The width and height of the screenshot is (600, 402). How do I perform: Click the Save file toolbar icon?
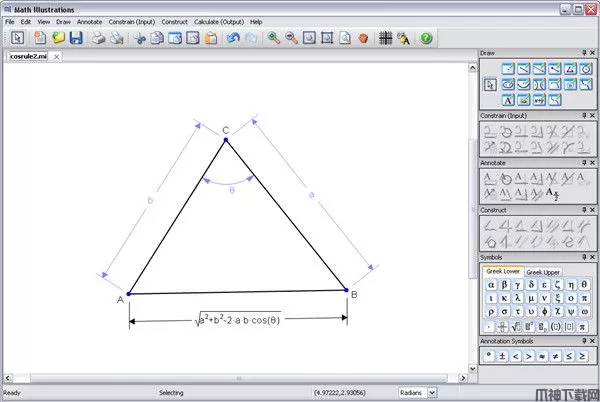[x=76, y=38]
